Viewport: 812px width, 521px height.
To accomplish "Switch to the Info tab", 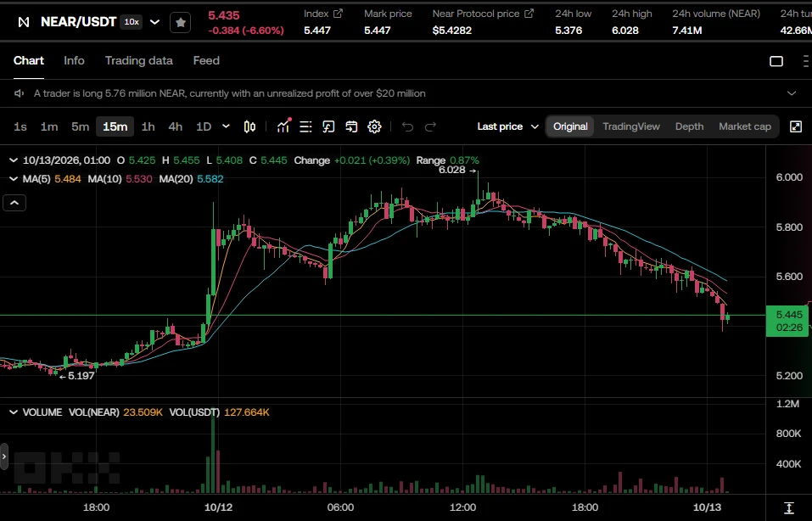I will [74, 60].
